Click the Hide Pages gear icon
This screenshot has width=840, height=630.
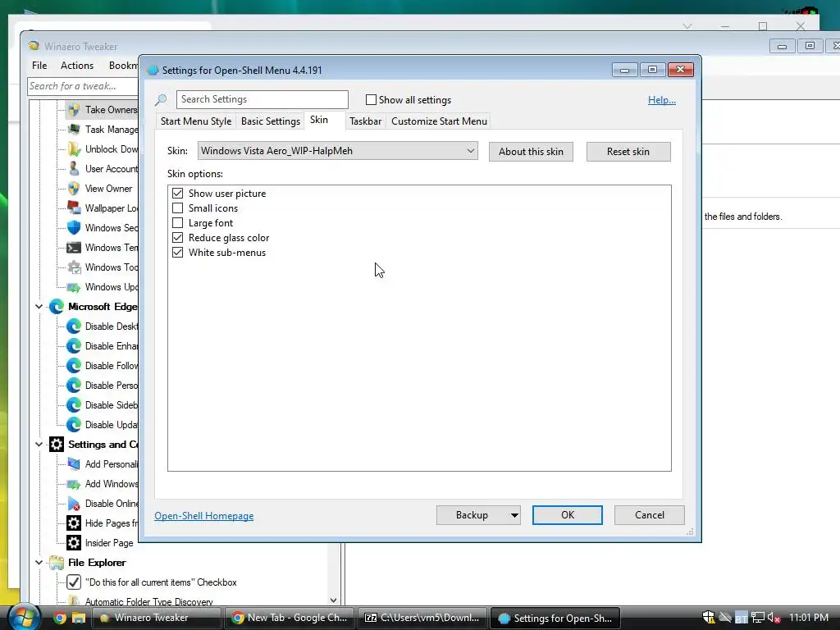point(74,523)
